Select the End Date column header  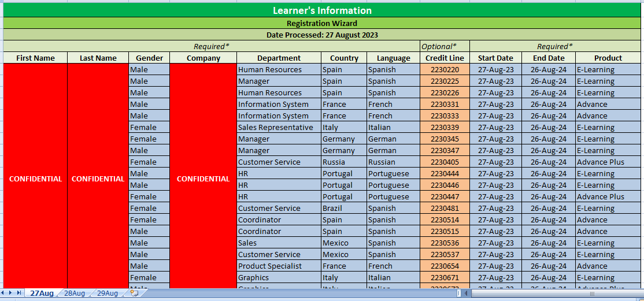(549, 58)
